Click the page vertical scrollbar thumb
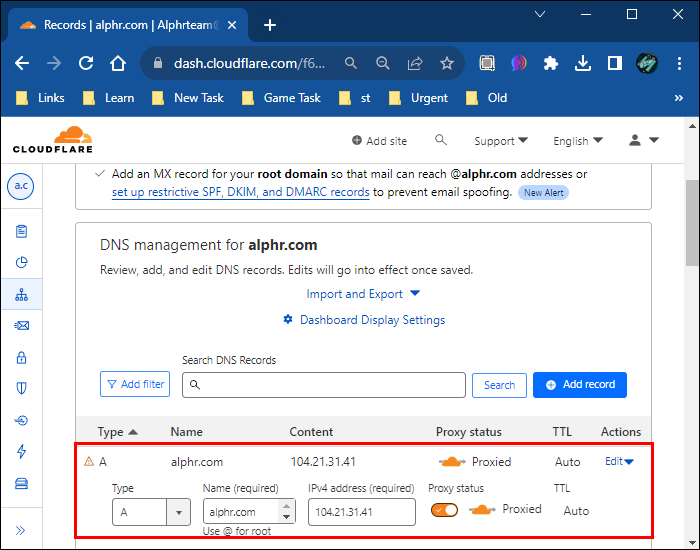 [692, 223]
